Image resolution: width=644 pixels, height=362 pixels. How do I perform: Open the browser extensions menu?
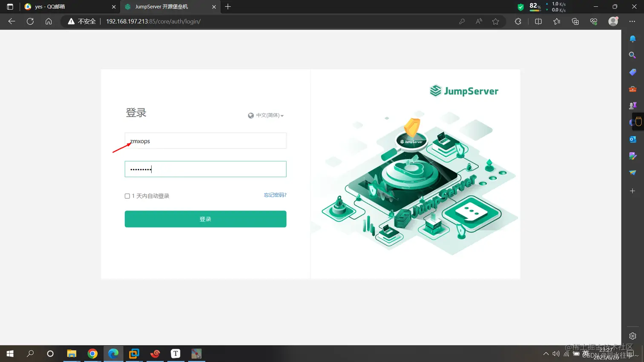[x=518, y=21]
